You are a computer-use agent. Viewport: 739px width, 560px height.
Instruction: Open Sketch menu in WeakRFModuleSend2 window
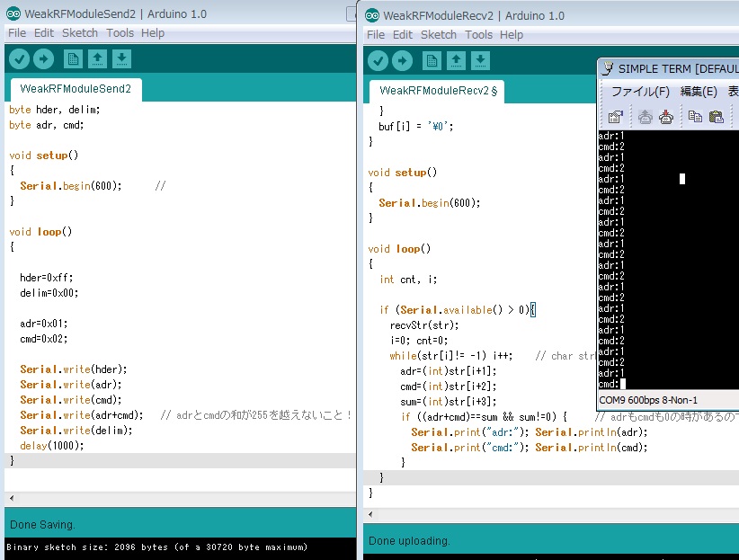[x=80, y=33]
